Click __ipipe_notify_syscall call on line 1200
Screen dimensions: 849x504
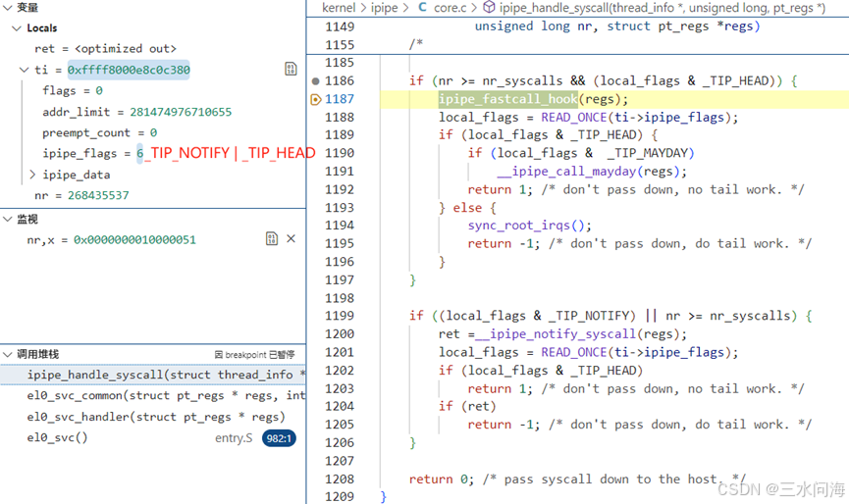(555, 334)
